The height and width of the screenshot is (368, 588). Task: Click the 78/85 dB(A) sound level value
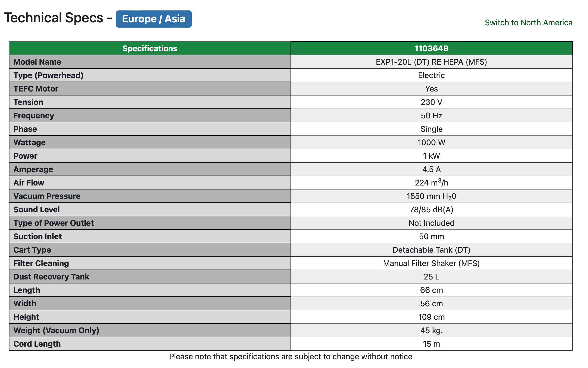point(432,210)
